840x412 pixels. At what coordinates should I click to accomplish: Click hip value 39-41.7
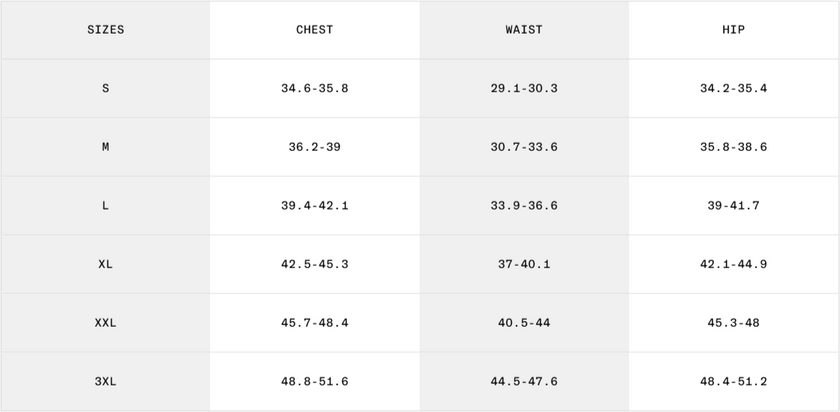[x=734, y=206]
